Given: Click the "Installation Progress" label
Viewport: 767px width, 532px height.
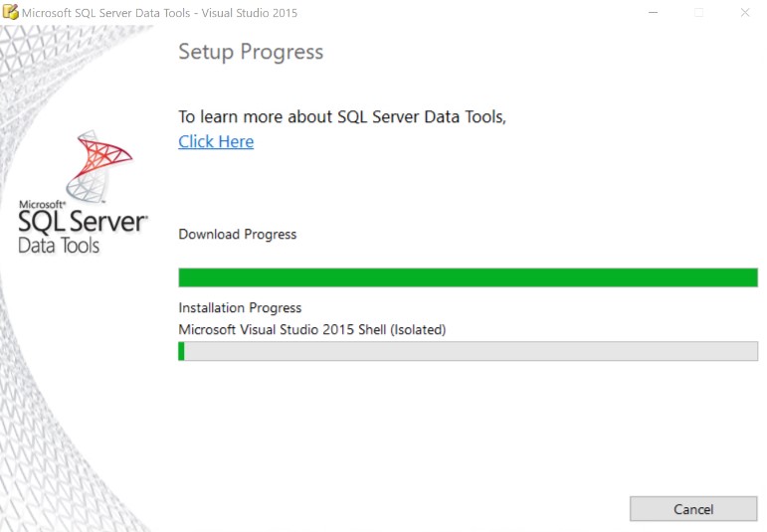Looking at the screenshot, I should click(240, 308).
